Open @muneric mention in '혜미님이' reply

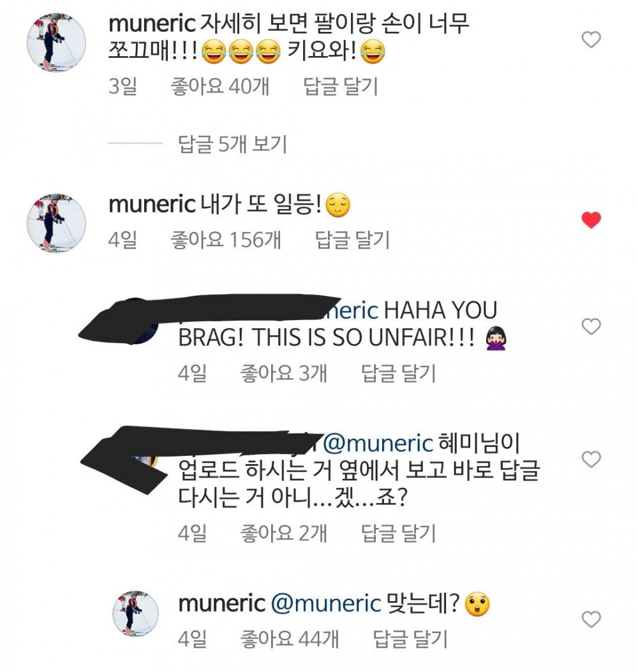coord(378,442)
